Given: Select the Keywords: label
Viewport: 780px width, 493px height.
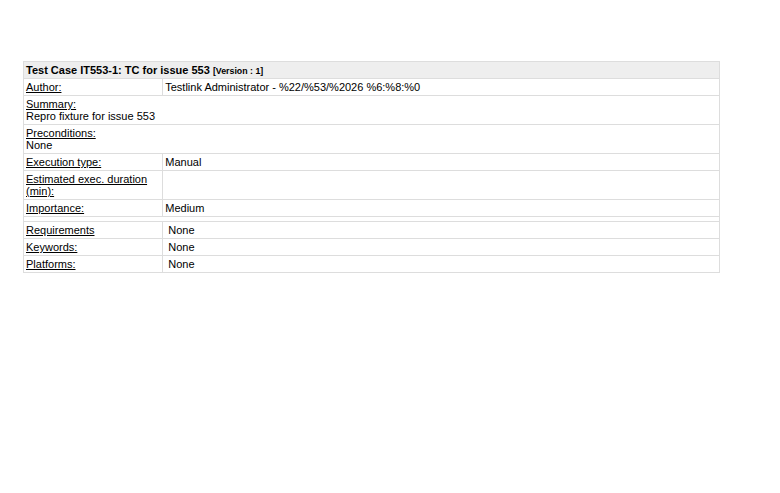Looking at the screenshot, I should [x=52, y=247].
